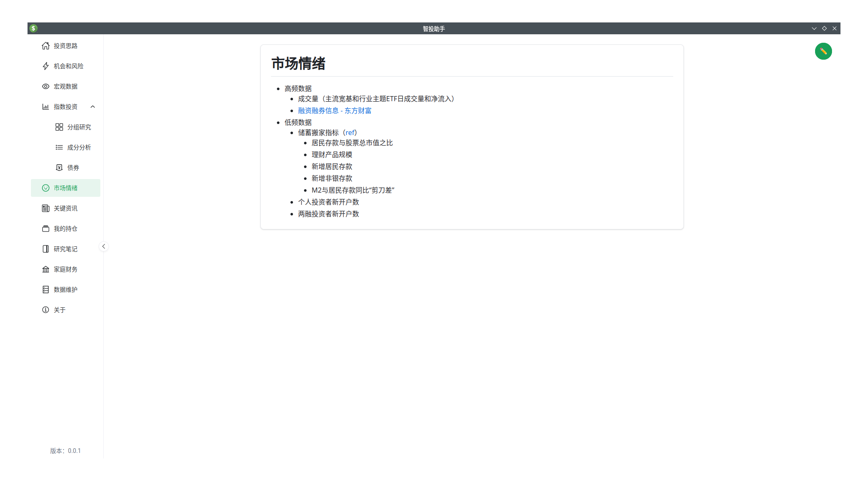Collapse the sidebar with the arrow handle
Viewport: 868px width, 491px height.
[103, 246]
